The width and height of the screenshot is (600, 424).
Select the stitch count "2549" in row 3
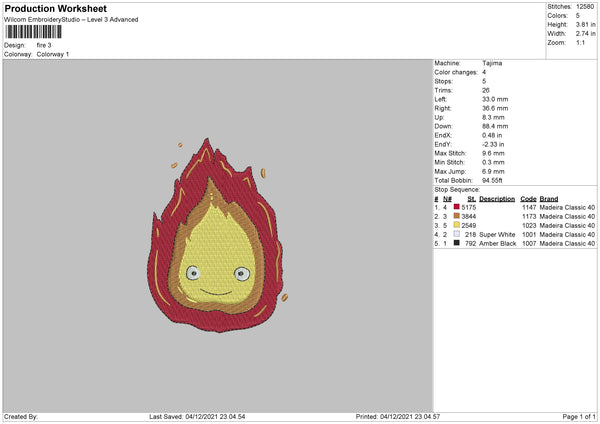point(469,225)
